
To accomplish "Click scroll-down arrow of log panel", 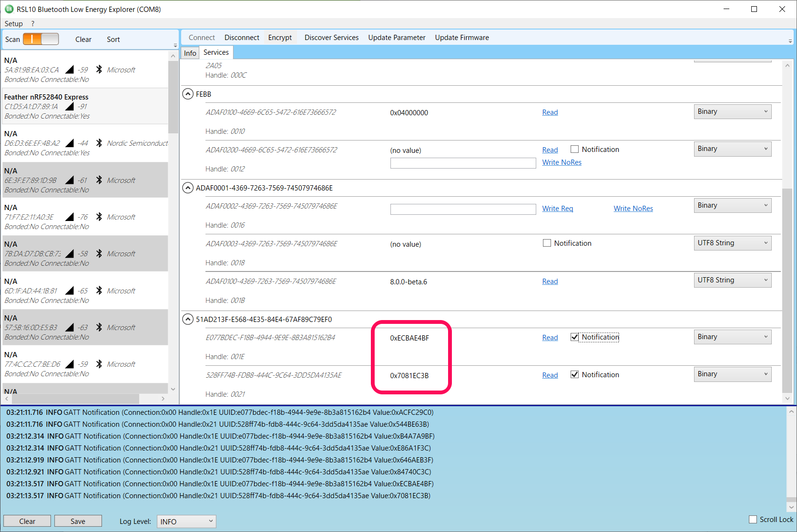I will point(791,507).
